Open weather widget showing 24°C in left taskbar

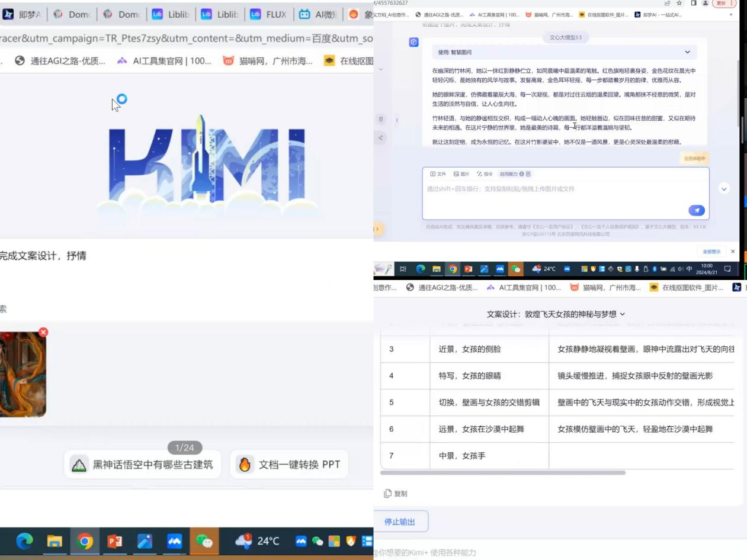coord(258,540)
